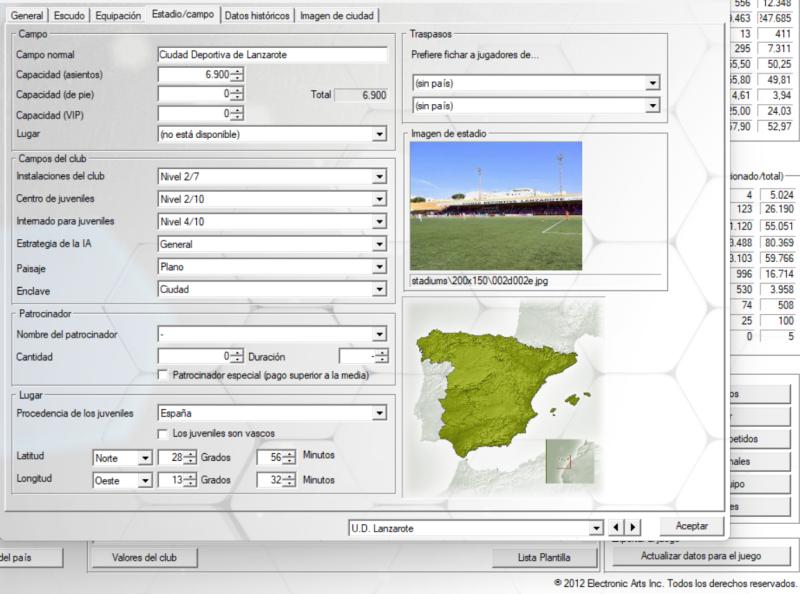Click Capacidad (VIP) spinner arrows
The image size is (800, 594).
(237, 113)
